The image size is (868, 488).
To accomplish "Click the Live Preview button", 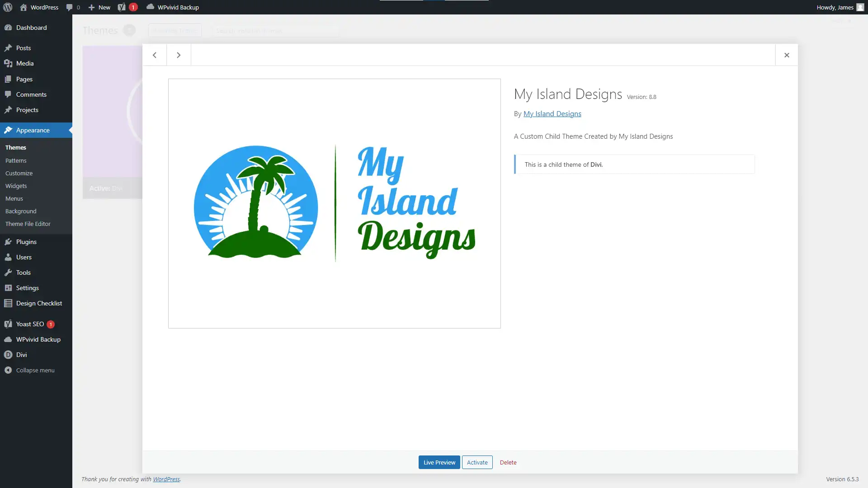I will coord(439,462).
